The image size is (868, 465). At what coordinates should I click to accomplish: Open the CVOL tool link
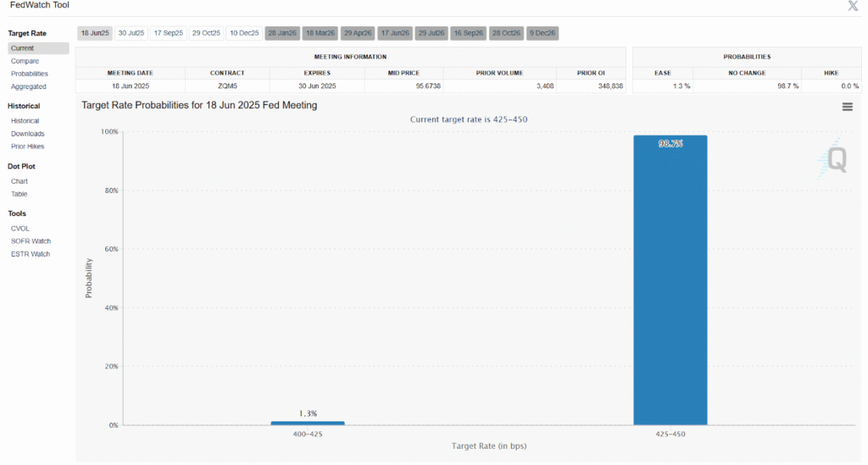(20, 229)
